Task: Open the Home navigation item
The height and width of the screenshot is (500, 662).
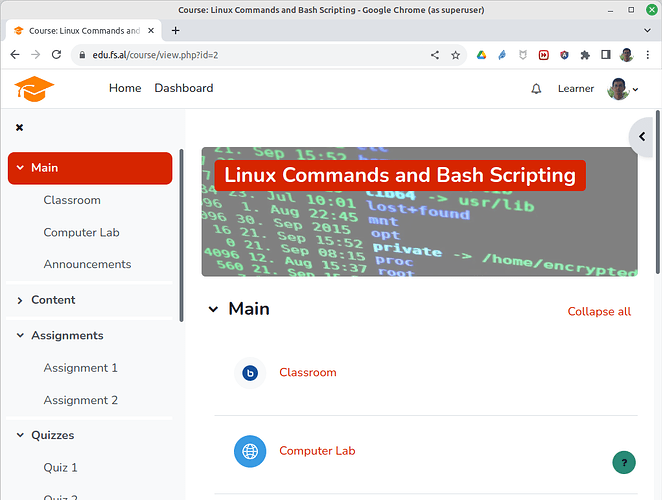Action: [x=125, y=88]
